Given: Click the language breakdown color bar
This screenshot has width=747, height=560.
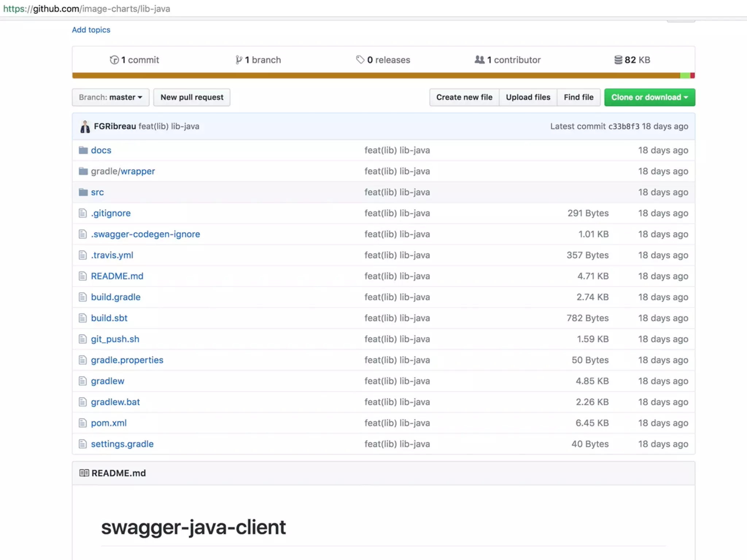Looking at the screenshot, I should click(376, 75).
